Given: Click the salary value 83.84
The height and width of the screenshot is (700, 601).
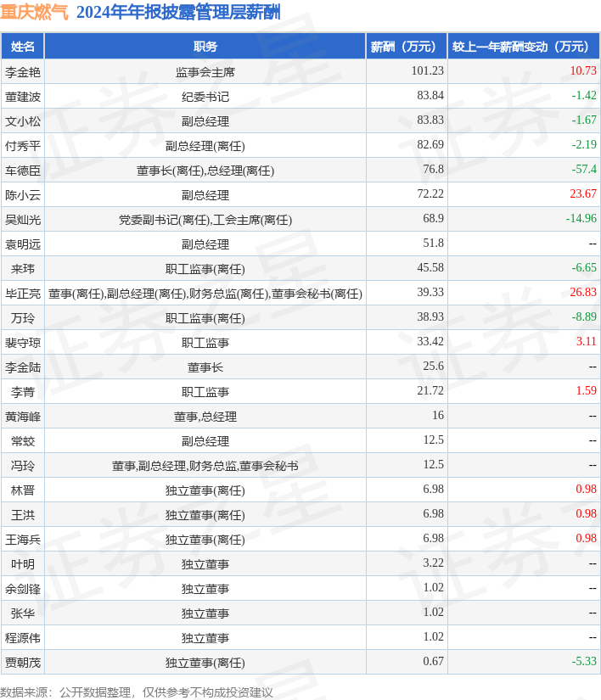Looking at the screenshot, I should coord(430,95).
